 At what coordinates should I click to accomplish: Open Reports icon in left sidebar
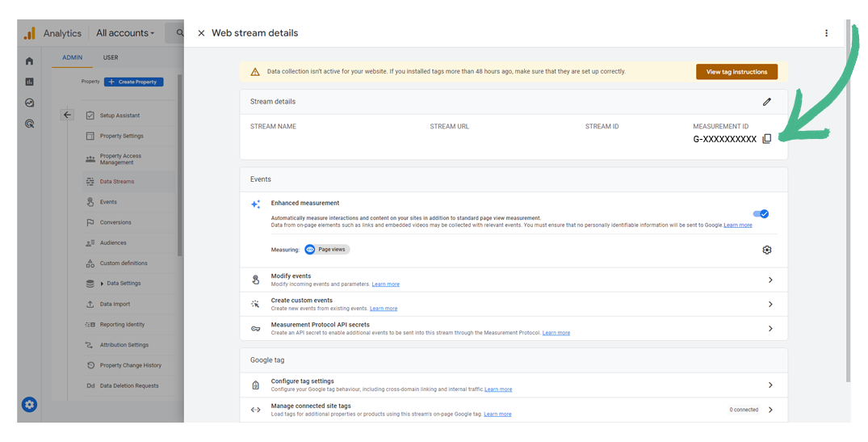tap(30, 82)
